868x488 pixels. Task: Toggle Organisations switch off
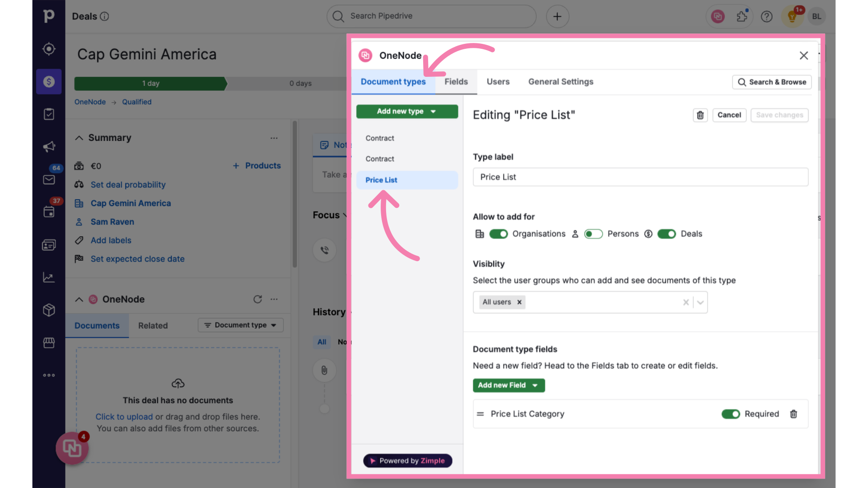(x=499, y=234)
